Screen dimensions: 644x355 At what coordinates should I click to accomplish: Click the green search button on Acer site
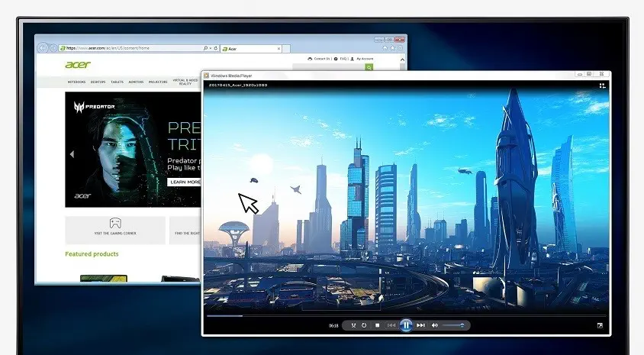[x=369, y=67]
